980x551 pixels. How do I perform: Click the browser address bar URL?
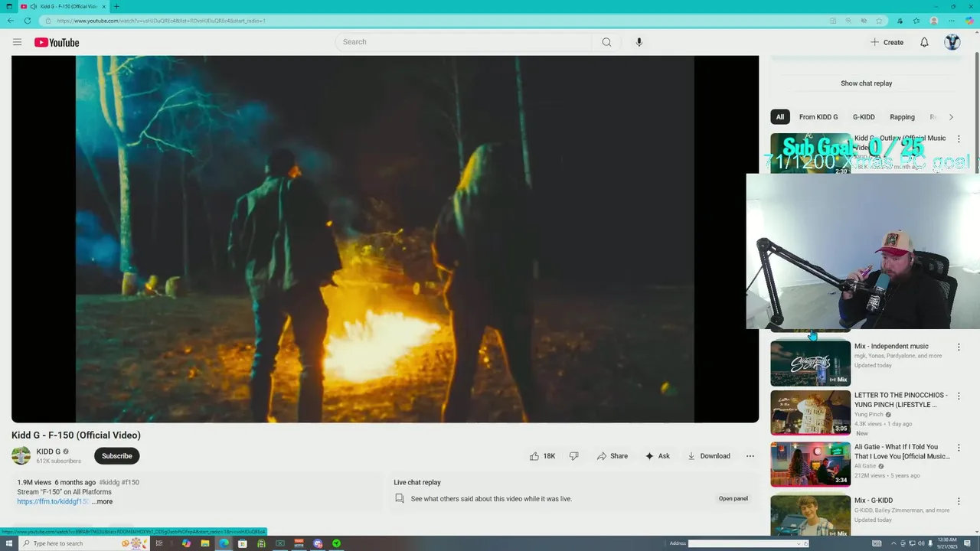point(161,21)
